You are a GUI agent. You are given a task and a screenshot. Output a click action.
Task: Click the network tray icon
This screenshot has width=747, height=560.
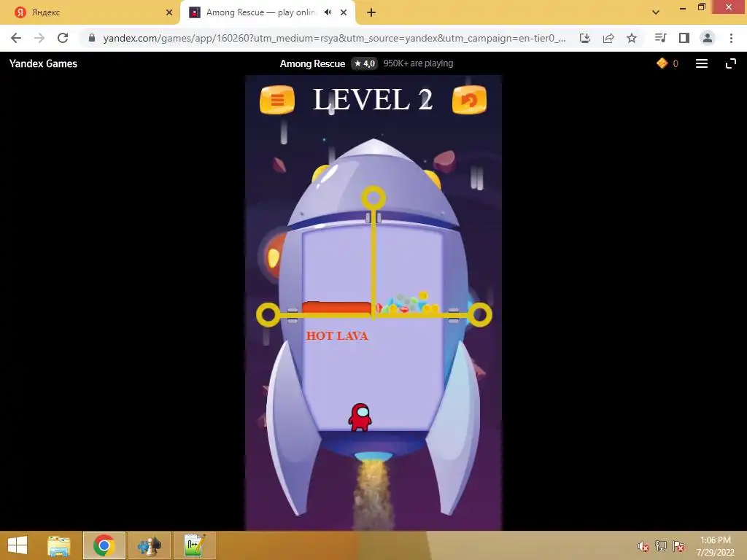tap(661, 546)
